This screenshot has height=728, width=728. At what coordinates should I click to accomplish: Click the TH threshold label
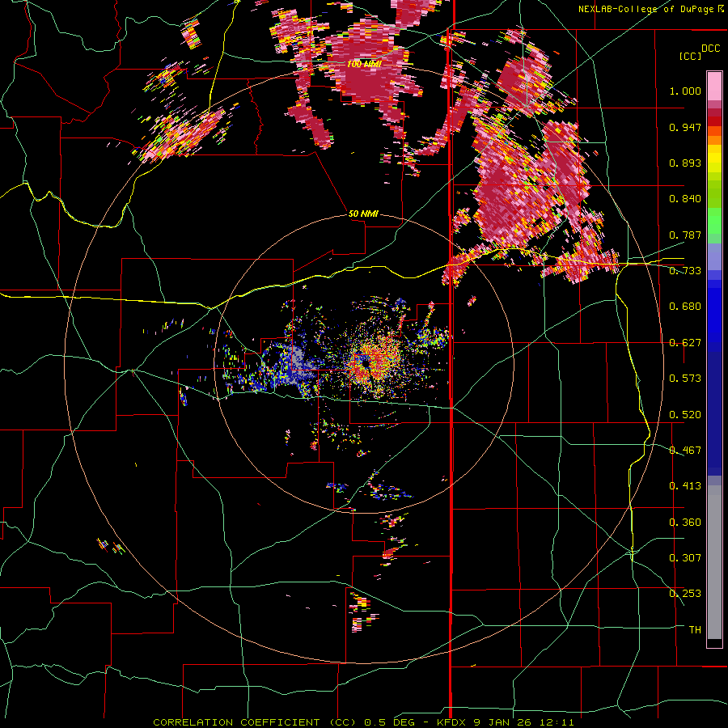[x=695, y=629]
